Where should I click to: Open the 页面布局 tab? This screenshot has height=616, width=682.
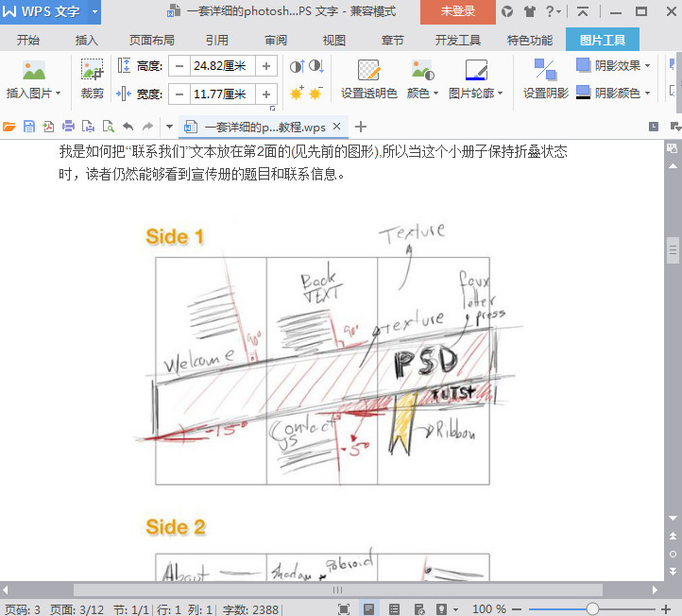[x=152, y=40]
